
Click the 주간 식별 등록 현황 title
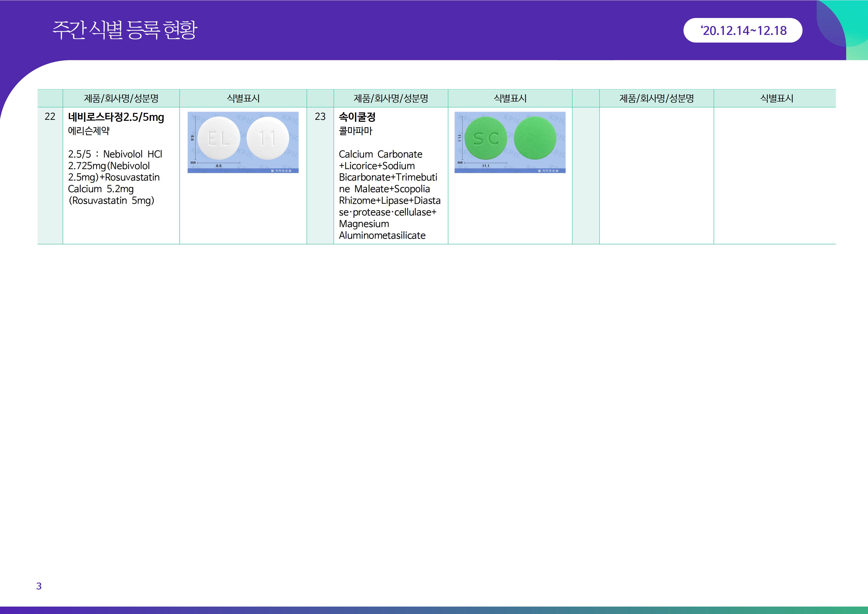[125, 30]
